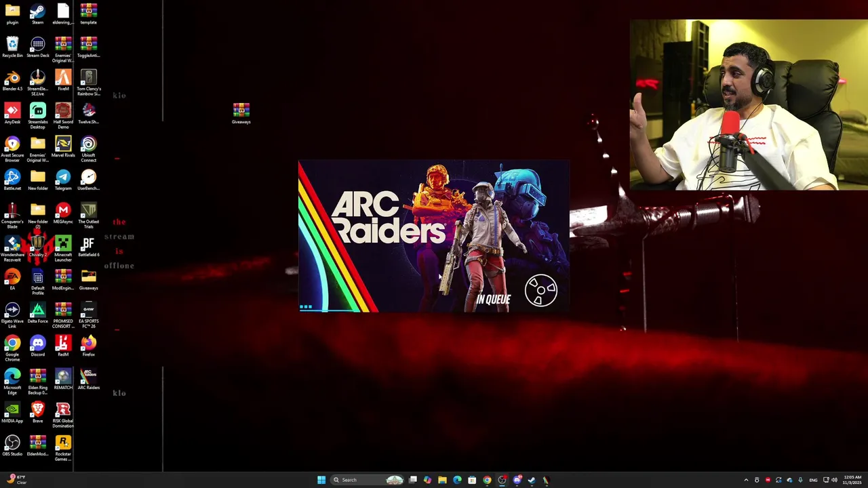This screenshot has height=488, width=868.
Task: Click the ARC Raiders In Queue splash
Action: point(433,236)
